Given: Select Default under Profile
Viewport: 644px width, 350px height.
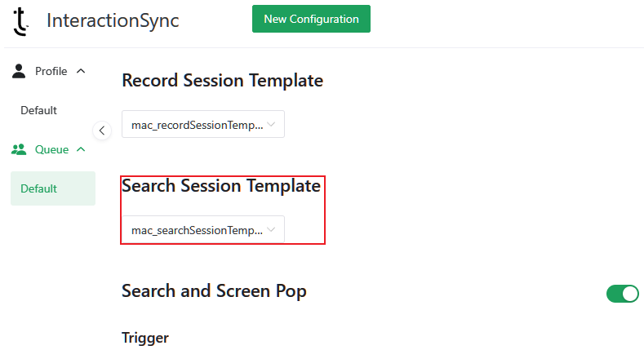Looking at the screenshot, I should click(38, 110).
